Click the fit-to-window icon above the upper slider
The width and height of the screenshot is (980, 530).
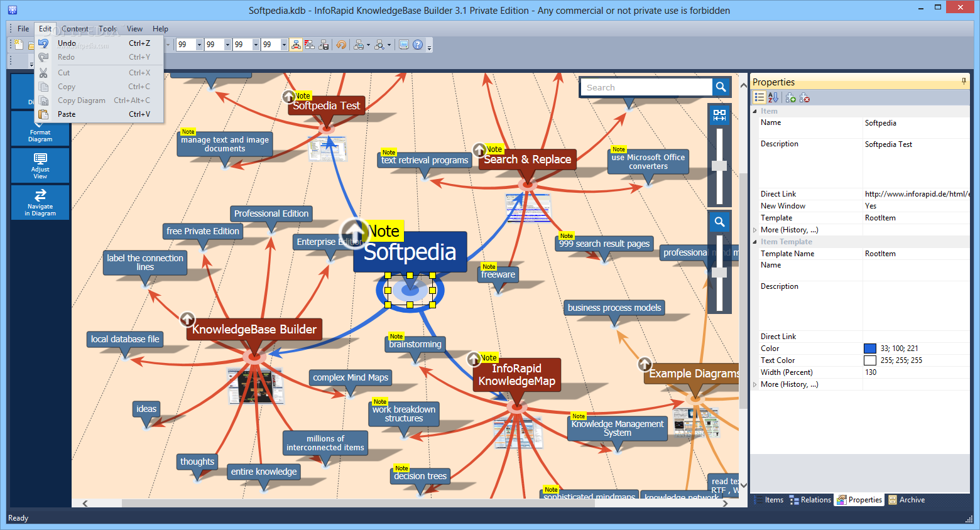tap(720, 115)
